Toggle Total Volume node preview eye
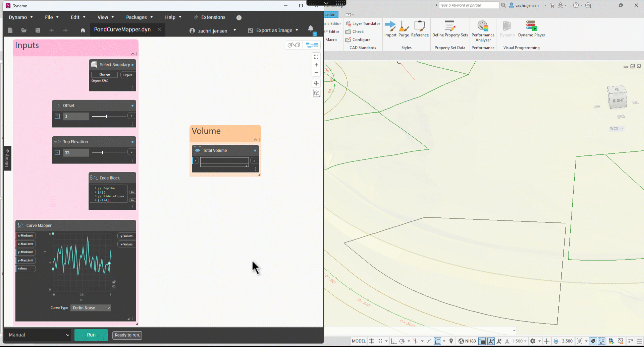644x347 pixels. point(198,150)
